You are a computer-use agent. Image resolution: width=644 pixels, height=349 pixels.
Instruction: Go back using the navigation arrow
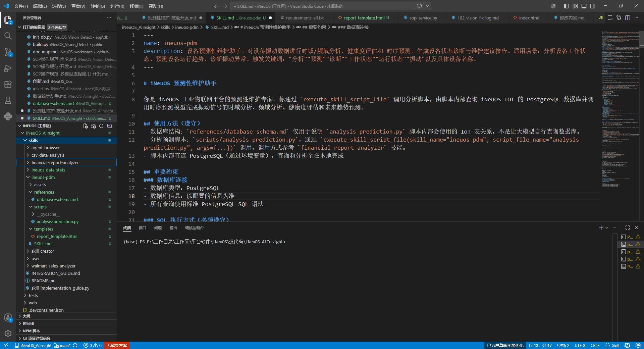pyautogui.click(x=216, y=6)
